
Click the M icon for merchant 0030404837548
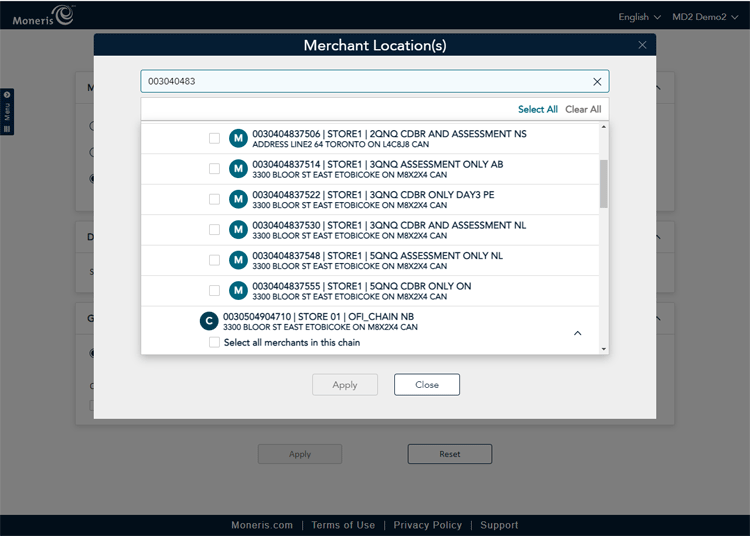[238, 260]
